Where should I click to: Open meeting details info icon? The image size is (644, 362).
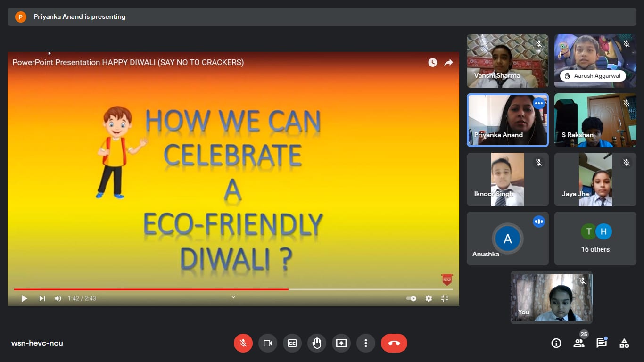[x=556, y=343]
